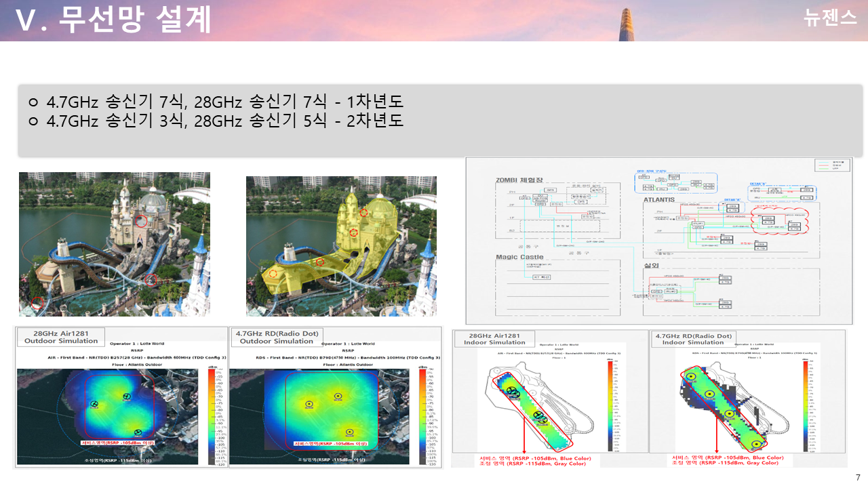Click the castle photo without yellow highlight
This screenshot has height=488, width=868.
click(x=115, y=244)
